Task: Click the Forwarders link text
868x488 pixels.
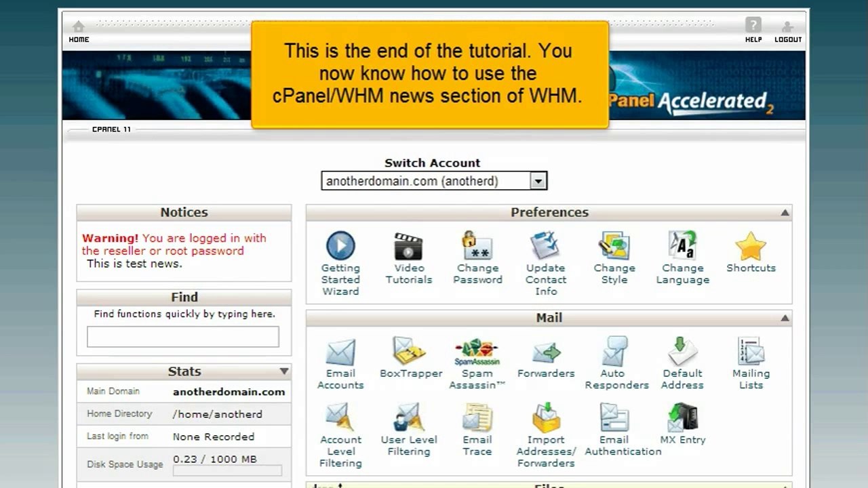Action: tap(546, 373)
